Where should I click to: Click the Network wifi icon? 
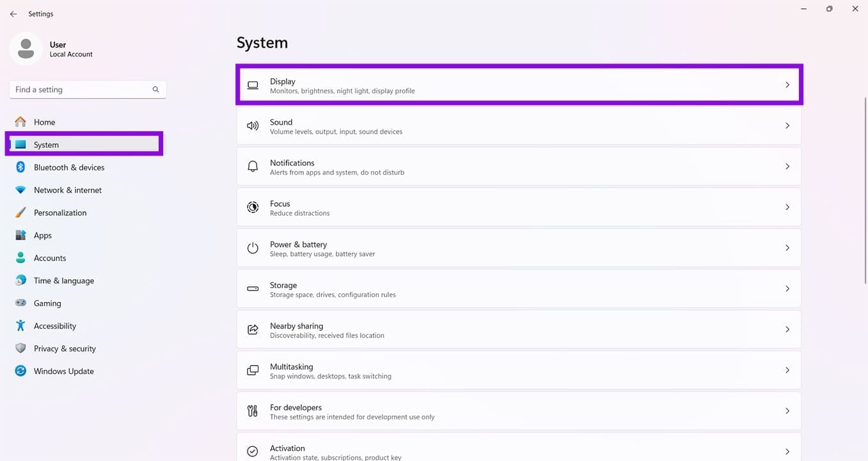20,190
